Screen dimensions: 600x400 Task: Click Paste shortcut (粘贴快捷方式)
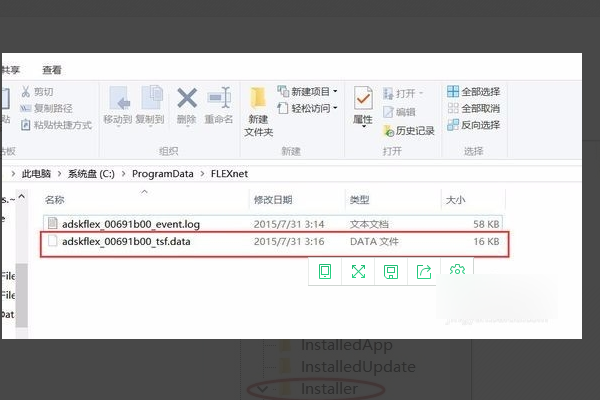click(56, 125)
